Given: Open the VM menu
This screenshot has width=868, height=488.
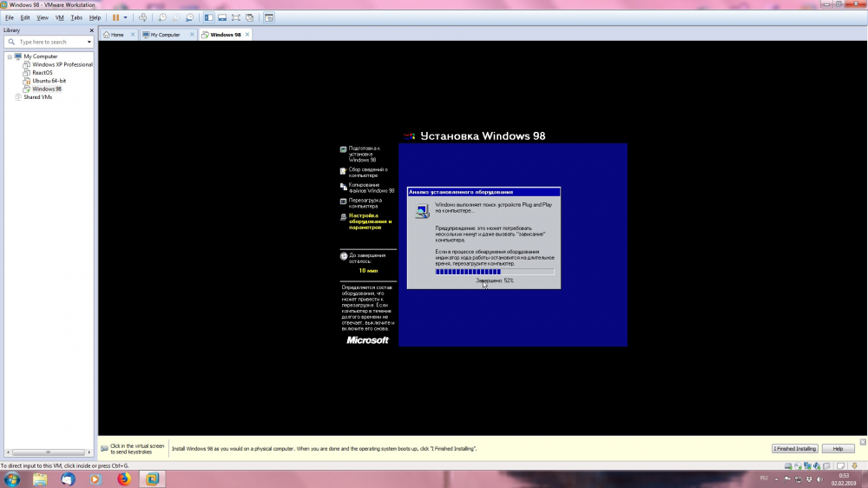Looking at the screenshot, I should 59,17.
